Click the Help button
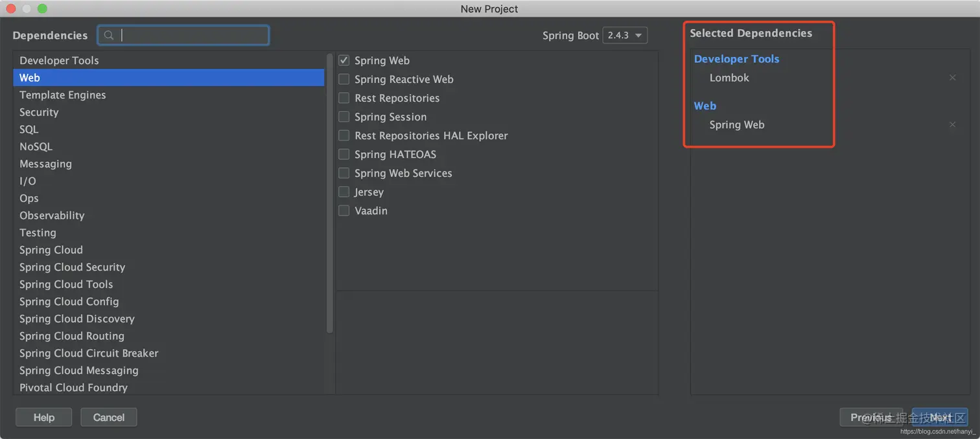This screenshot has height=439, width=980. [44, 418]
